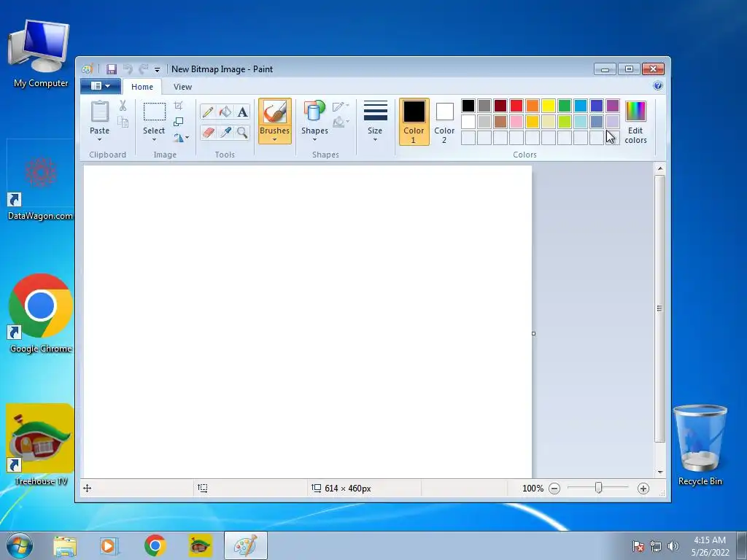Open the shape Fill dropdown
Image resolution: width=747 pixels, height=560 pixels.
(341, 122)
